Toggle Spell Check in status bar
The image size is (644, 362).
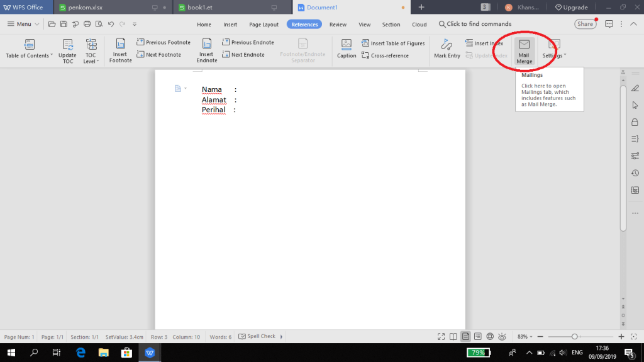257,337
